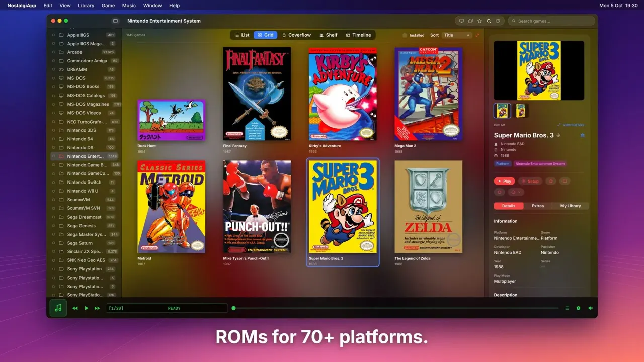
Task: Click the favorite icon button beside Setup
Action: [x=550, y=181]
